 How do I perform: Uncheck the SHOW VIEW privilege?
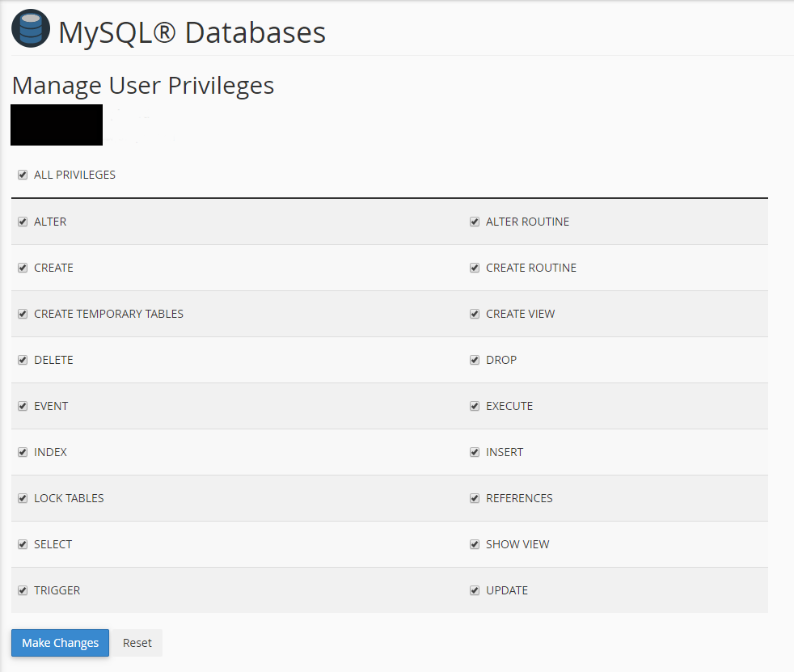coord(475,544)
